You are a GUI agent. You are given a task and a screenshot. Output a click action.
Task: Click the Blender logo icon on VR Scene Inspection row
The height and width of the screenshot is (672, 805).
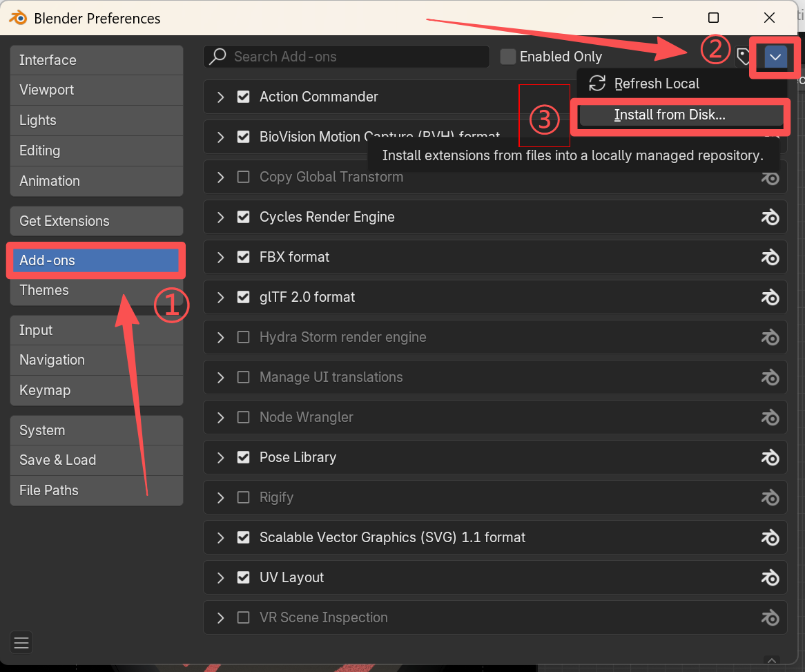[770, 618]
